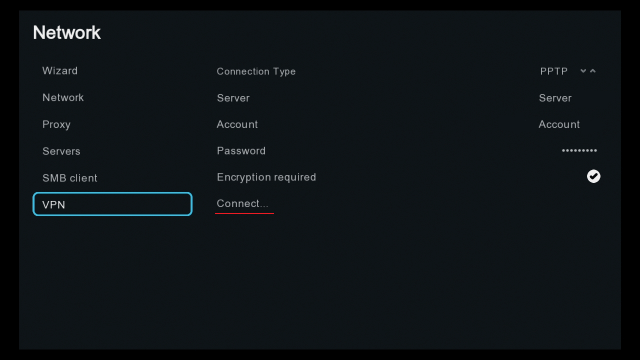Screen dimensions: 640x360
Task: Select the SMB client section
Action: click(x=70, y=178)
